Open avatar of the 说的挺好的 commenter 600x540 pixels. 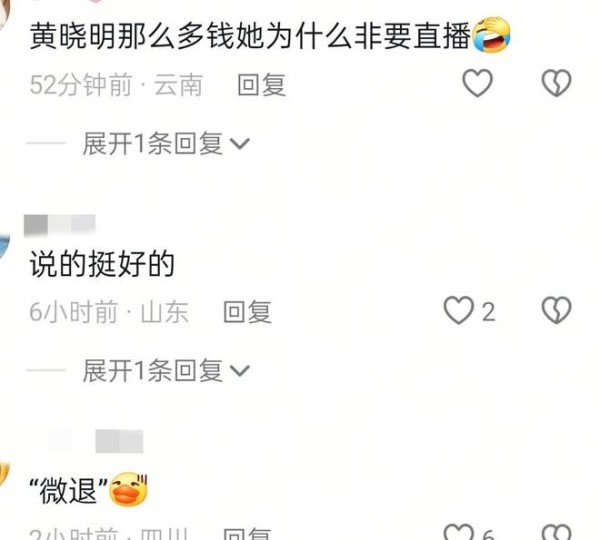pos(4,247)
